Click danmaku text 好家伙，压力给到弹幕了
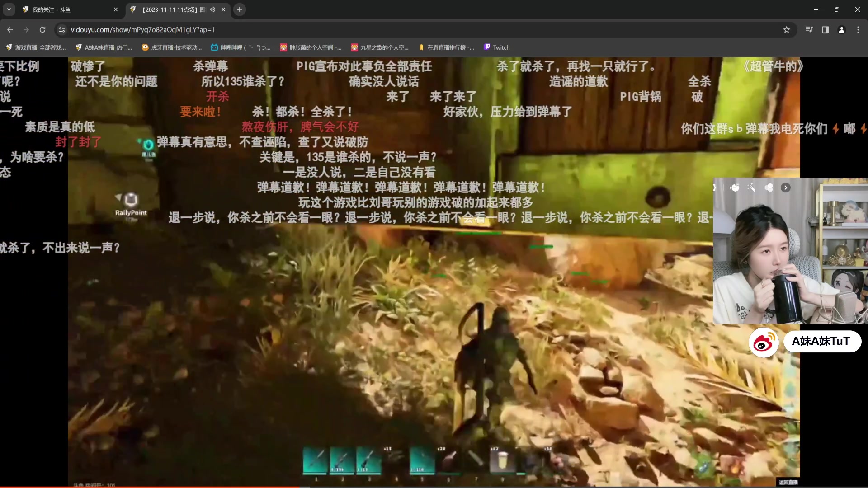The width and height of the screenshot is (868, 488). (x=508, y=112)
